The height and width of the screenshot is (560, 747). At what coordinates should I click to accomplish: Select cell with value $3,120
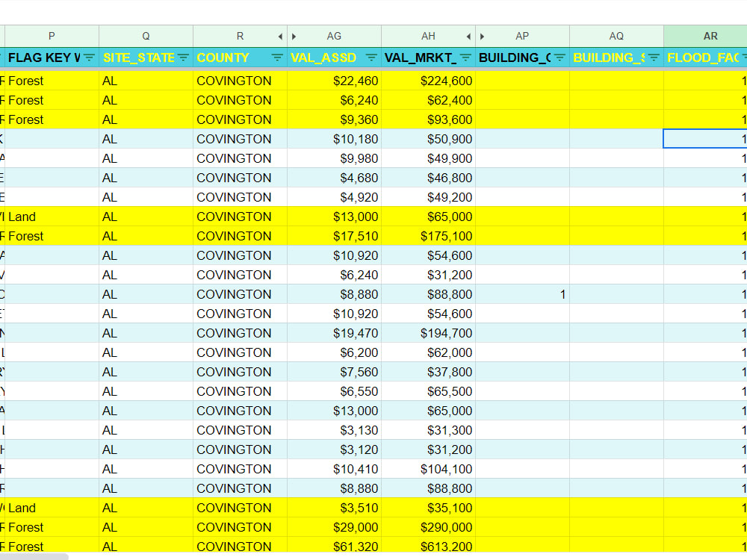coord(334,450)
